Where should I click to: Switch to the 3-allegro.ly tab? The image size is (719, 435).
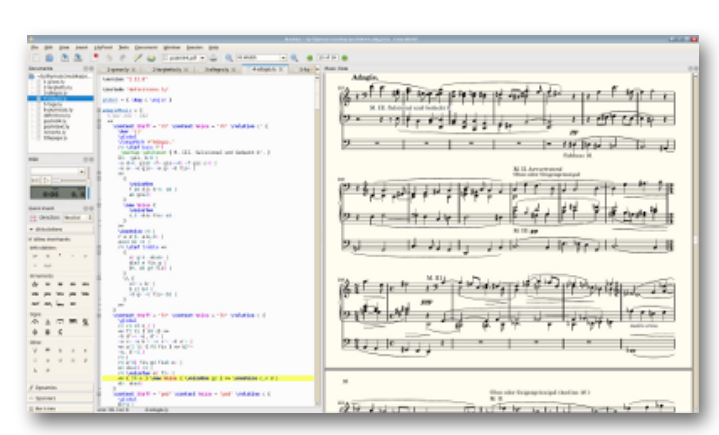pyautogui.click(x=217, y=69)
